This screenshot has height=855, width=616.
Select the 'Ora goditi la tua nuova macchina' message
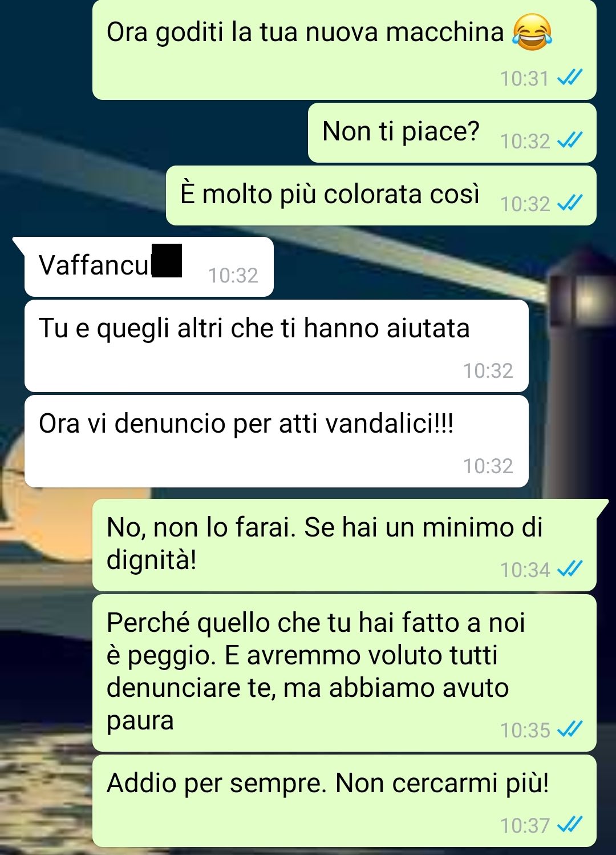345,50
